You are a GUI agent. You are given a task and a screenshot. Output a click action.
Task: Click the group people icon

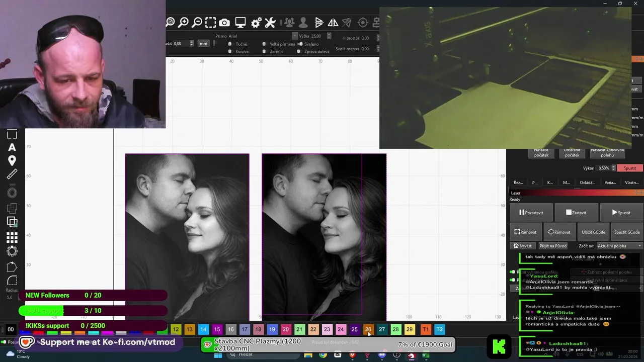[x=289, y=23]
